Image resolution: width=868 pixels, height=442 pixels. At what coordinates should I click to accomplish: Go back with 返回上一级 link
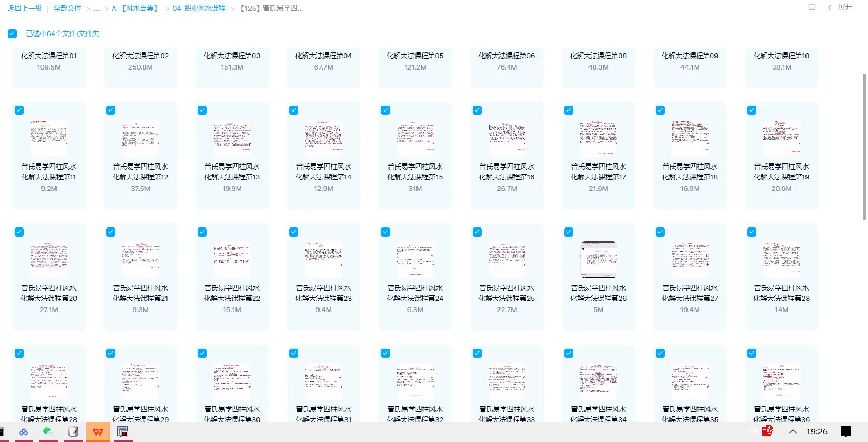[x=25, y=8]
